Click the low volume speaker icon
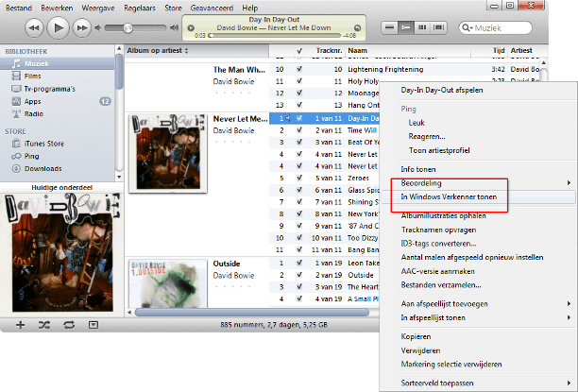Image resolution: width=578 pixels, height=392 pixels. pyautogui.click(x=97, y=27)
